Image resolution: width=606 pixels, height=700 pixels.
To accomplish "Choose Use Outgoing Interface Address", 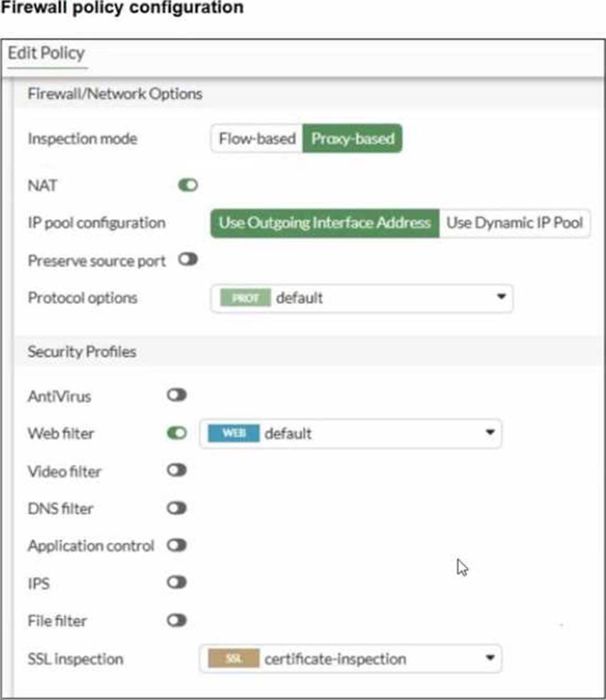I will click(325, 223).
